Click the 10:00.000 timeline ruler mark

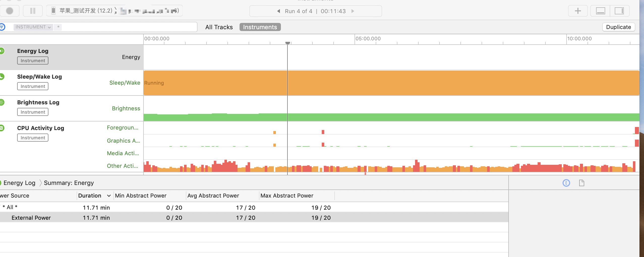click(579, 39)
